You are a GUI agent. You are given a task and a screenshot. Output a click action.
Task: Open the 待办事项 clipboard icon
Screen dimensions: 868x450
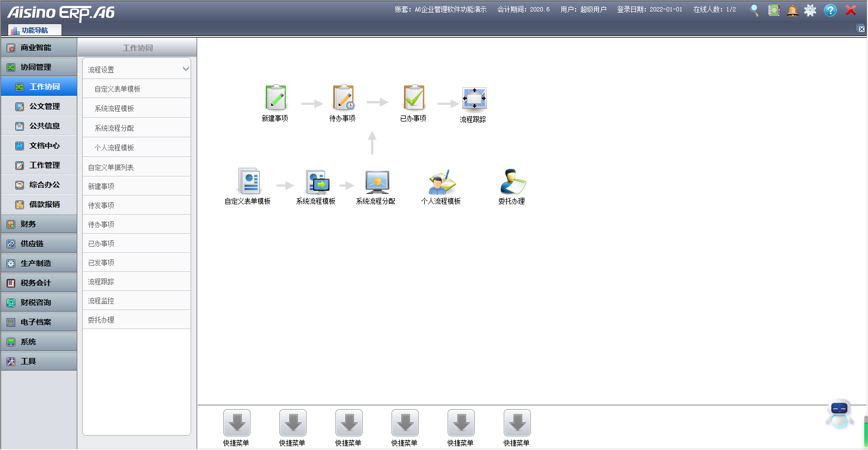(x=343, y=98)
